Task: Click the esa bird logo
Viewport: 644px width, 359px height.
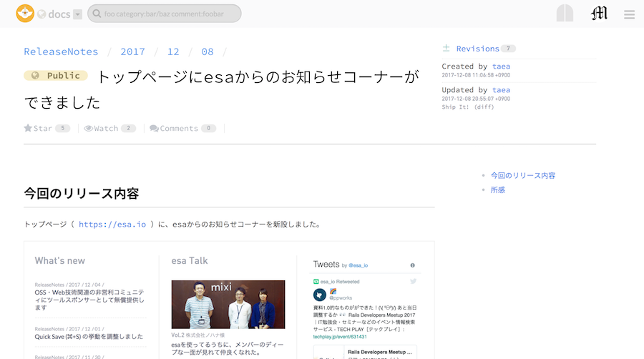Action: pos(25,14)
